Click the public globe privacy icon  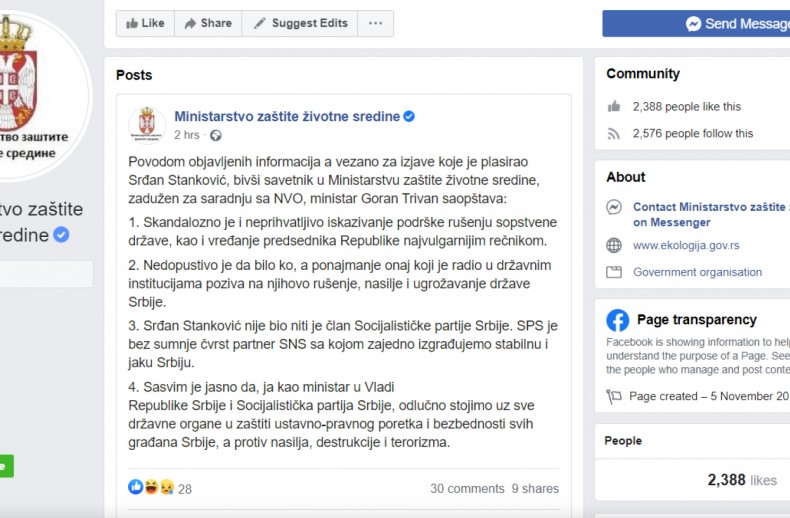point(216,136)
